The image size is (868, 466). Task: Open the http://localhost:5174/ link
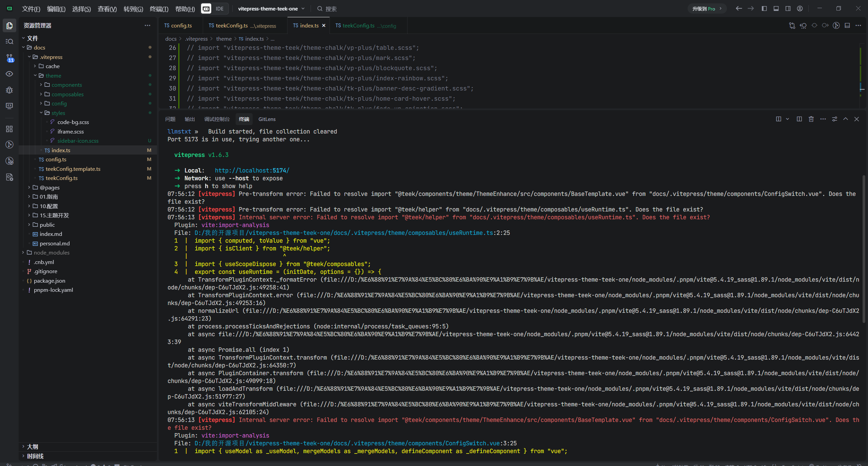click(252, 170)
